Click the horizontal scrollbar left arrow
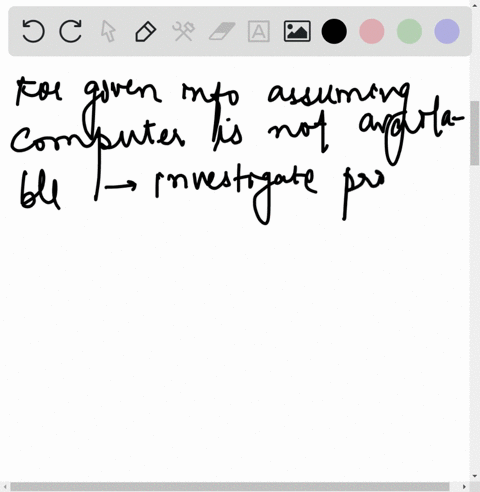This screenshot has width=480, height=492. coord(4,487)
